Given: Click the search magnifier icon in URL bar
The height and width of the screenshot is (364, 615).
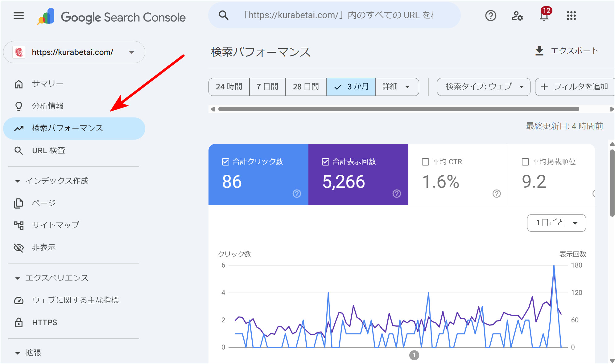Looking at the screenshot, I should click(x=224, y=15).
